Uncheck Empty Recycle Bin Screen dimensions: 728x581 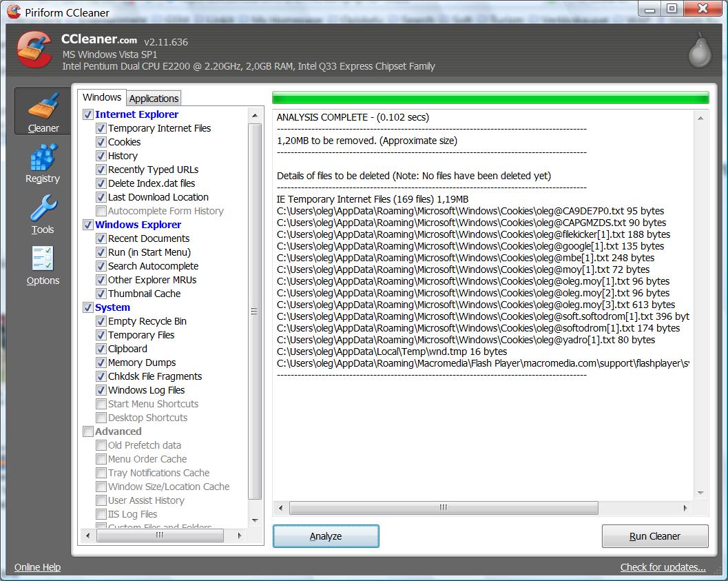101,321
